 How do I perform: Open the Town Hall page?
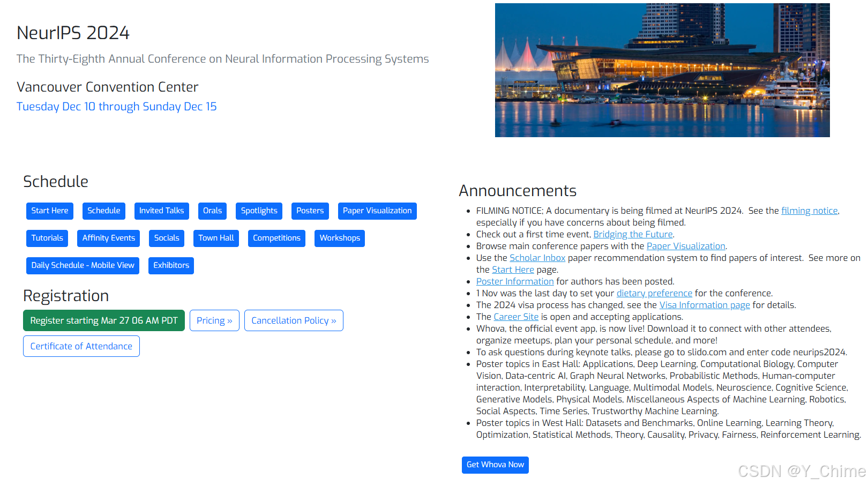(x=216, y=238)
